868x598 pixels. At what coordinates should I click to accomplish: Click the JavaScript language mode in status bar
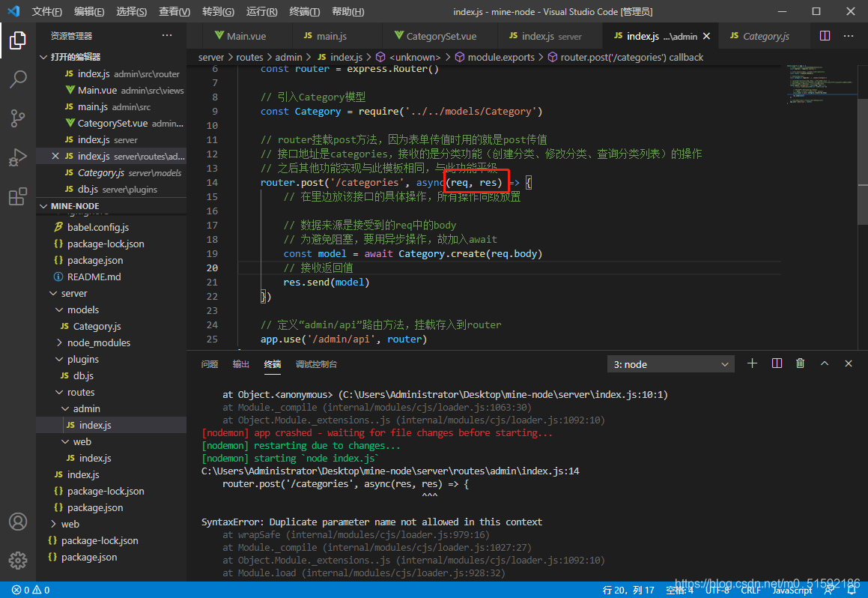pos(792,591)
